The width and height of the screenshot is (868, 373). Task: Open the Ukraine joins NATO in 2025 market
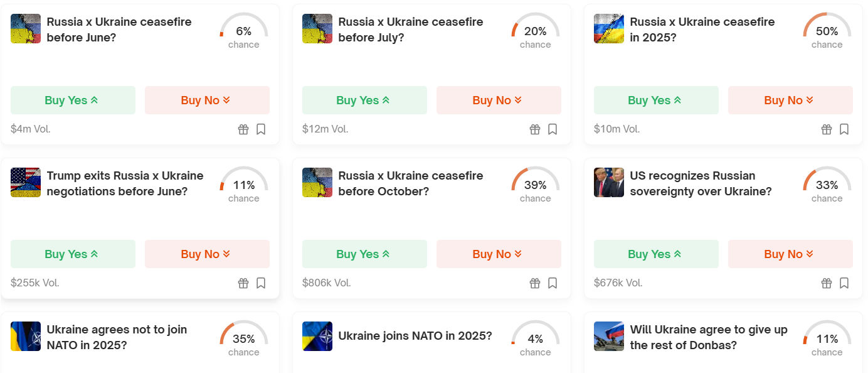[x=417, y=336]
